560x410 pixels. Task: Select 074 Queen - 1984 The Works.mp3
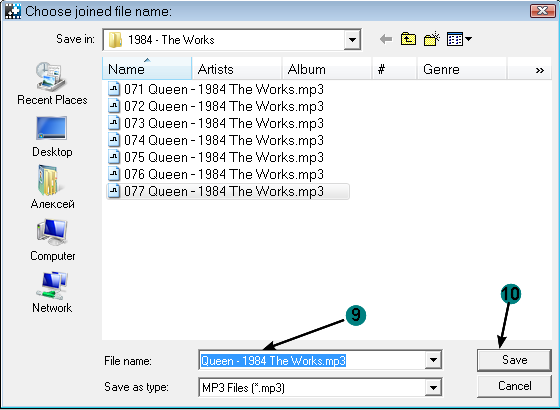[x=224, y=140]
